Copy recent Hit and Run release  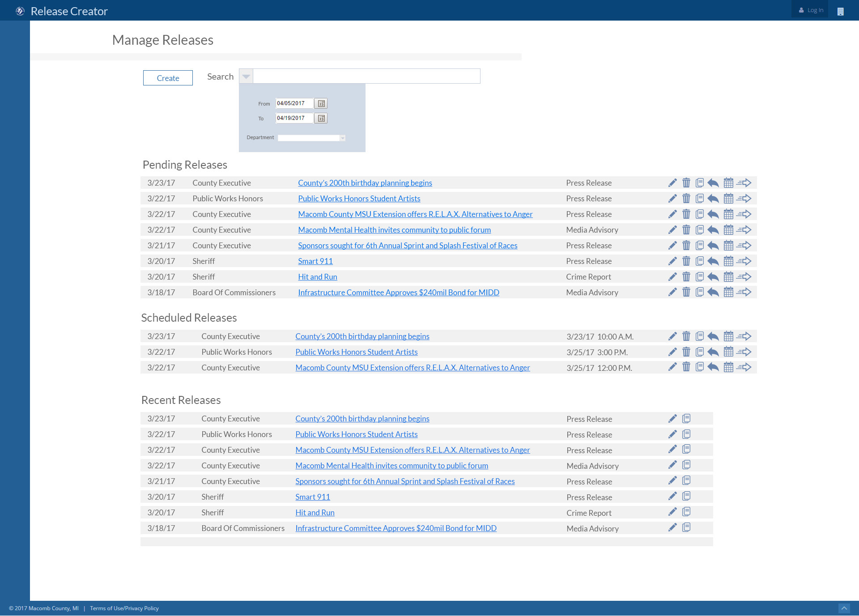tap(686, 512)
